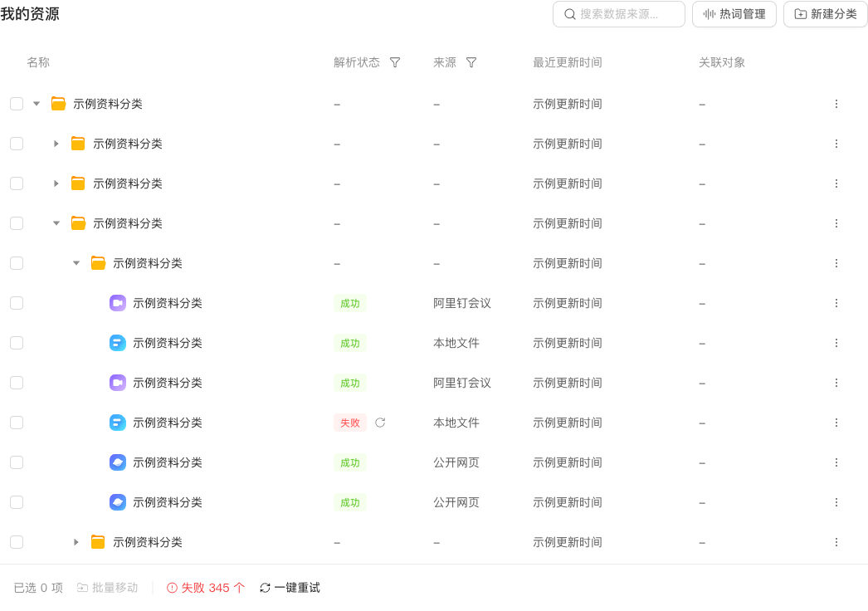The width and height of the screenshot is (868, 611).
Task: Tick the checkbox on the first 公开网页 row
Action: tap(17, 462)
